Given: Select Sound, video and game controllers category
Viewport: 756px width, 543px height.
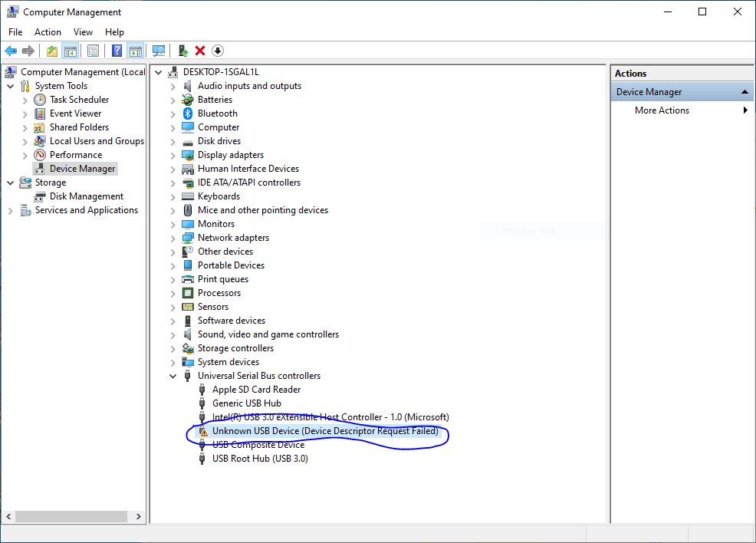Looking at the screenshot, I should click(268, 334).
